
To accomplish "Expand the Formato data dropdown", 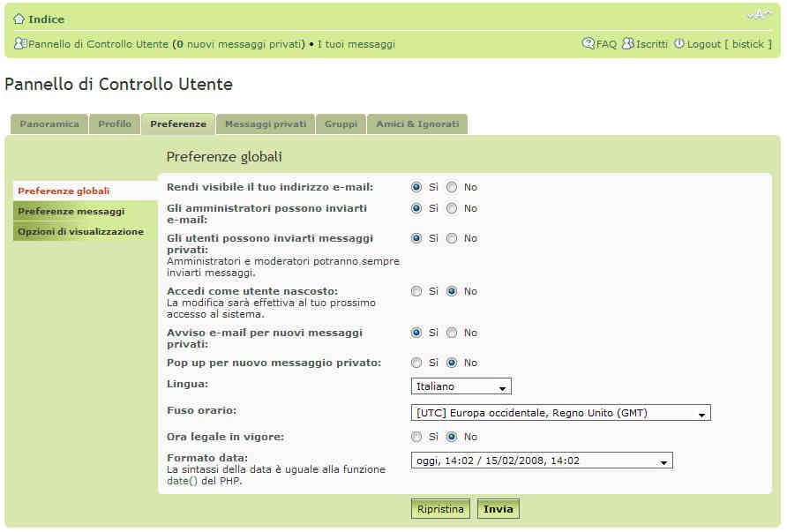I will 542,461.
